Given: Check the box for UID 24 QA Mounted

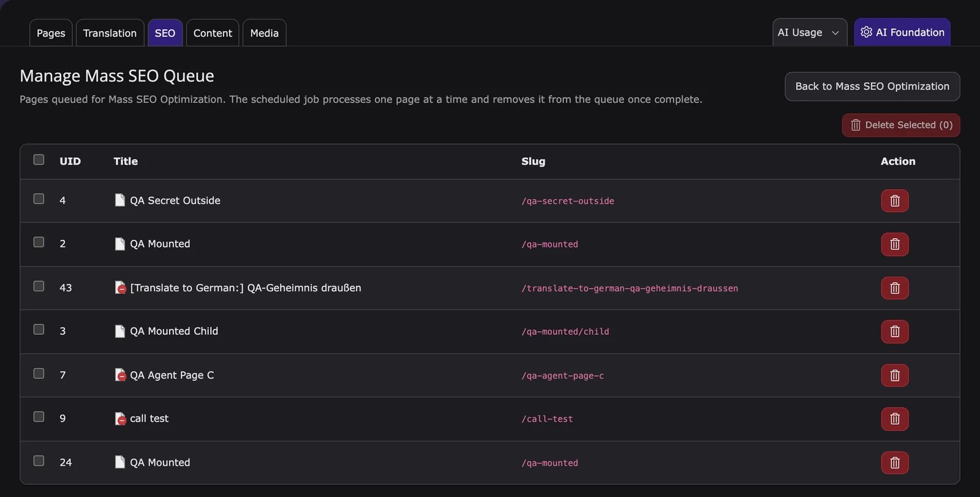Looking at the screenshot, I should pyautogui.click(x=39, y=461).
